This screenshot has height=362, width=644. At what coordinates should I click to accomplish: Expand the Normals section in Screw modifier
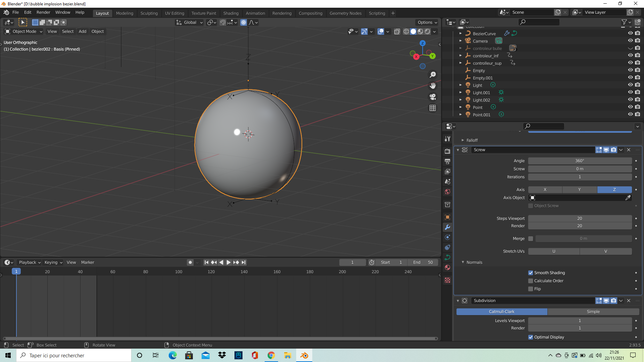pyautogui.click(x=463, y=262)
